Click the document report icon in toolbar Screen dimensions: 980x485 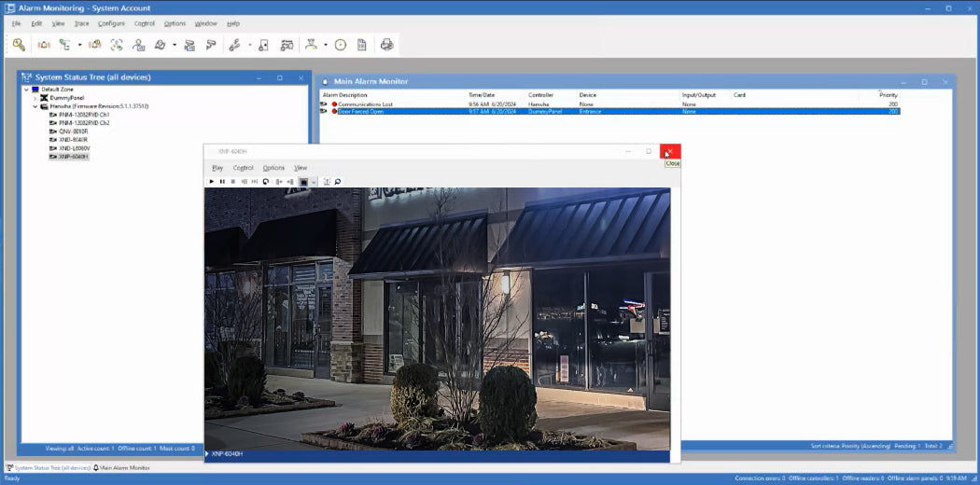tap(362, 44)
